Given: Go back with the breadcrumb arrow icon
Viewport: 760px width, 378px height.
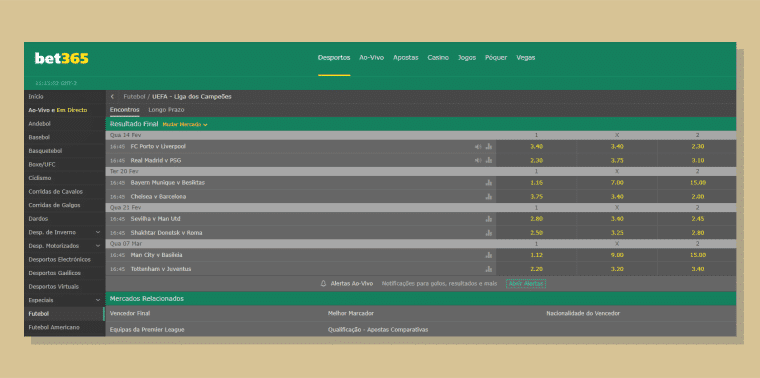Looking at the screenshot, I should click(112, 97).
